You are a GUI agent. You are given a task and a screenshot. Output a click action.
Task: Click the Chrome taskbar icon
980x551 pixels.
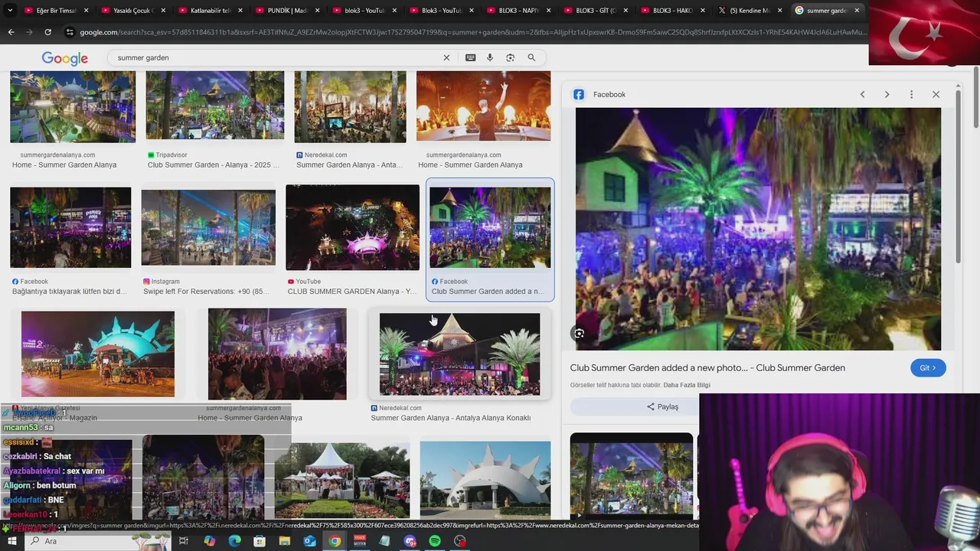(335, 541)
